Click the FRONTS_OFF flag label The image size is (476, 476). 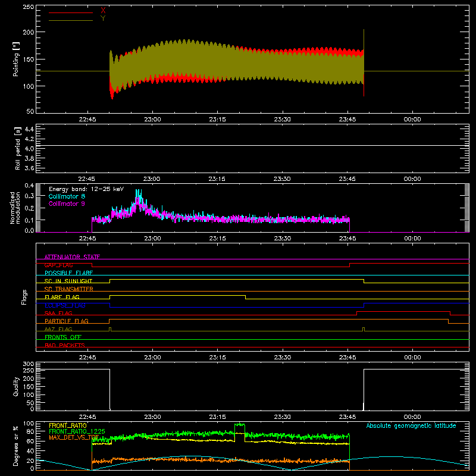(x=63, y=337)
